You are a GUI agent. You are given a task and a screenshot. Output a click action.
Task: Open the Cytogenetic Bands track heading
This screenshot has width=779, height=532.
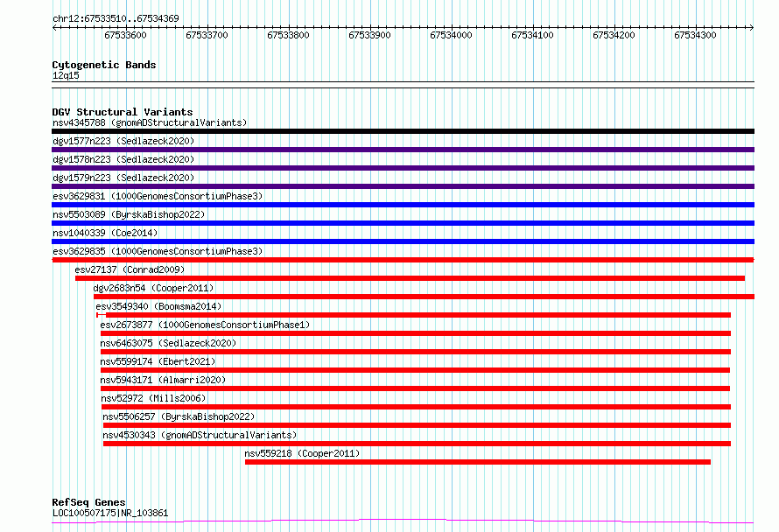pyautogui.click(x=104, y=65)
